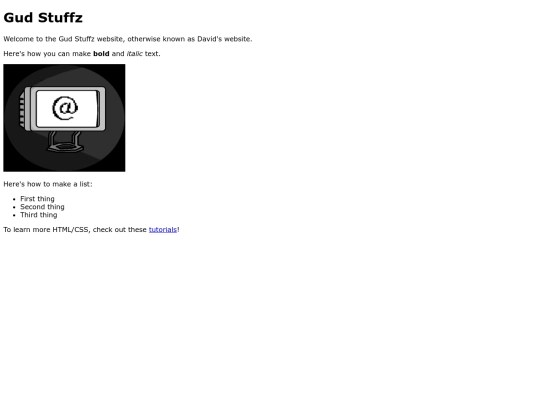The width and height of the screenshot is (540, 405).
Task: Select the Second thing list item
Action: tap(42, 207)
